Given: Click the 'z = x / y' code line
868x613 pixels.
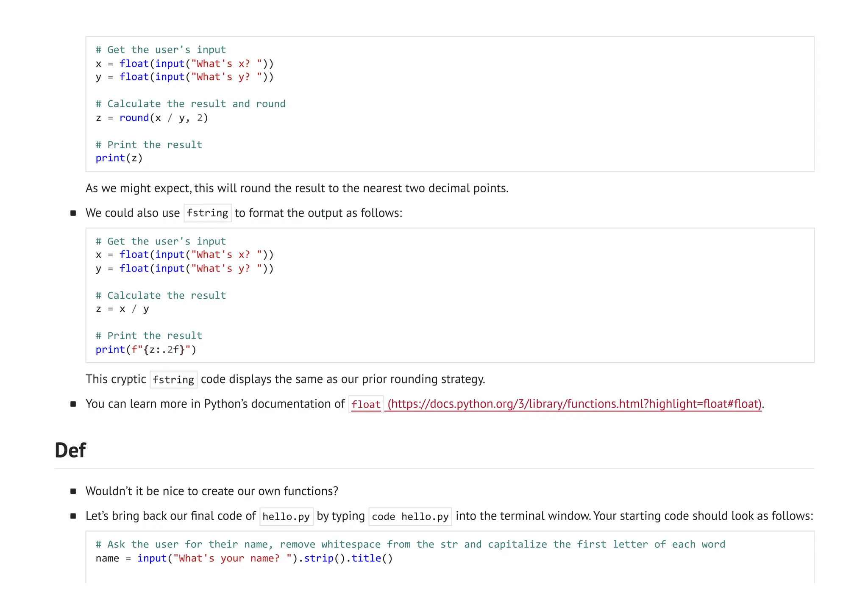Looking at the screenshot, I should pos(122,309).
